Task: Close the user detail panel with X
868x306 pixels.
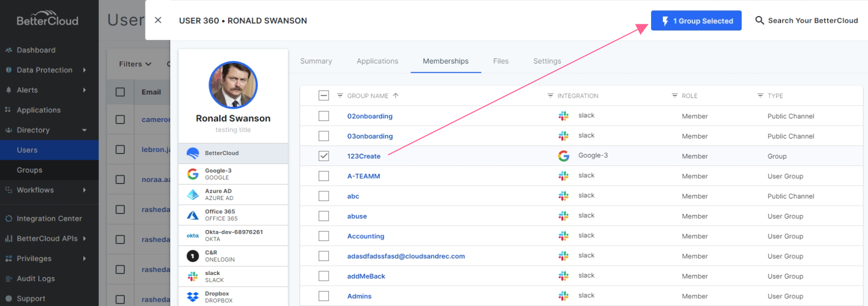Action: click(x=158, y=20)
